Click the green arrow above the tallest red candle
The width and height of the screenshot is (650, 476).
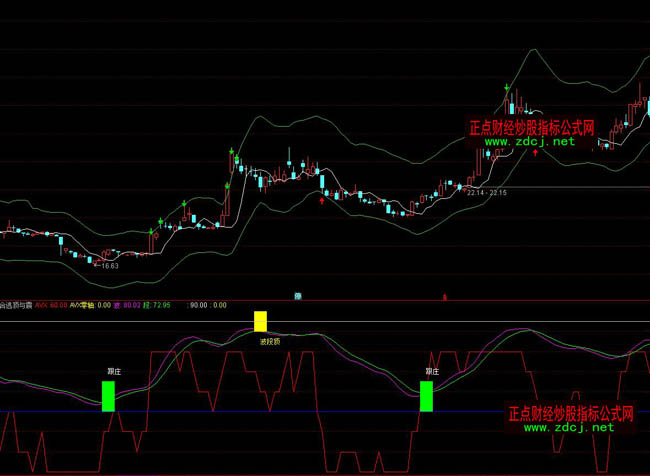point(232,151)
